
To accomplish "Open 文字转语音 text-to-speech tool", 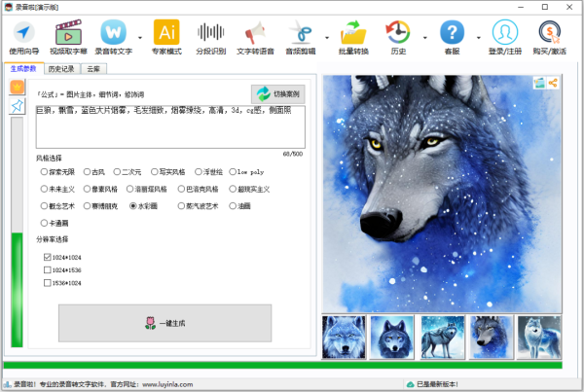I will coord(255,38).
